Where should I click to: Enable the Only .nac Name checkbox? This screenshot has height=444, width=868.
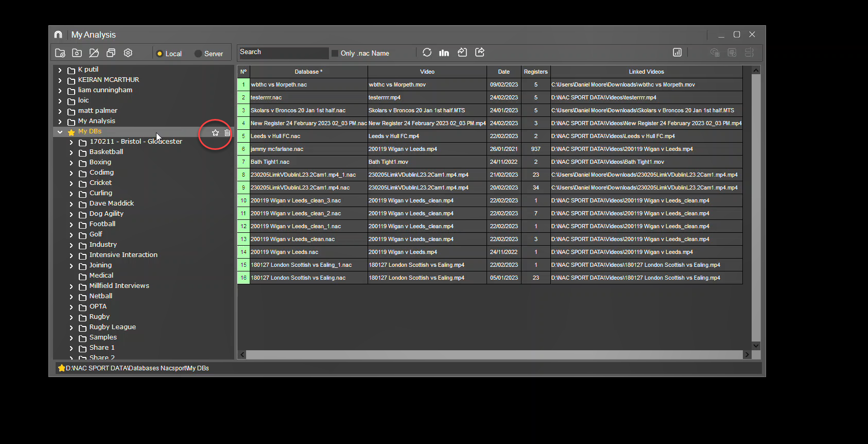[335, 53]
